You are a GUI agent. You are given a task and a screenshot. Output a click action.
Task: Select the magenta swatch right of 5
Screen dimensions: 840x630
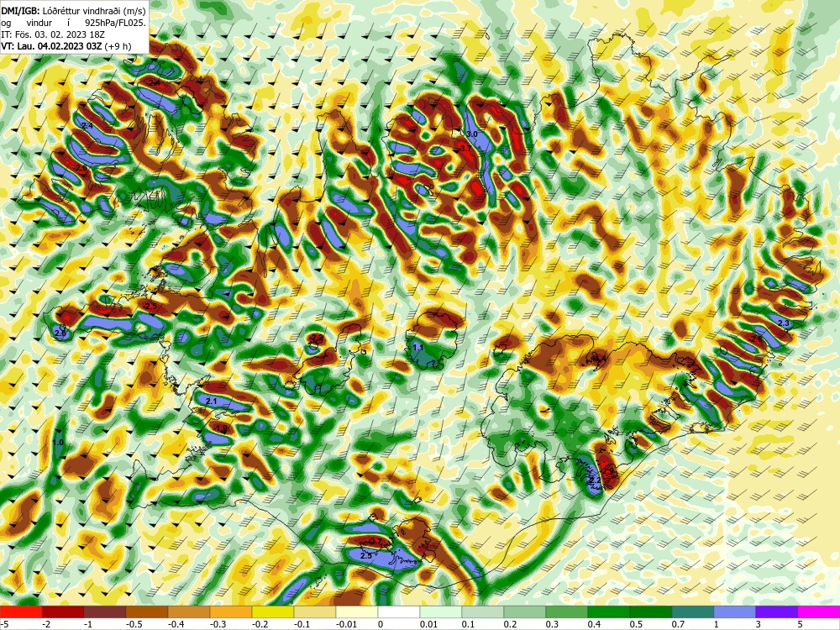(x=818, y=612)
